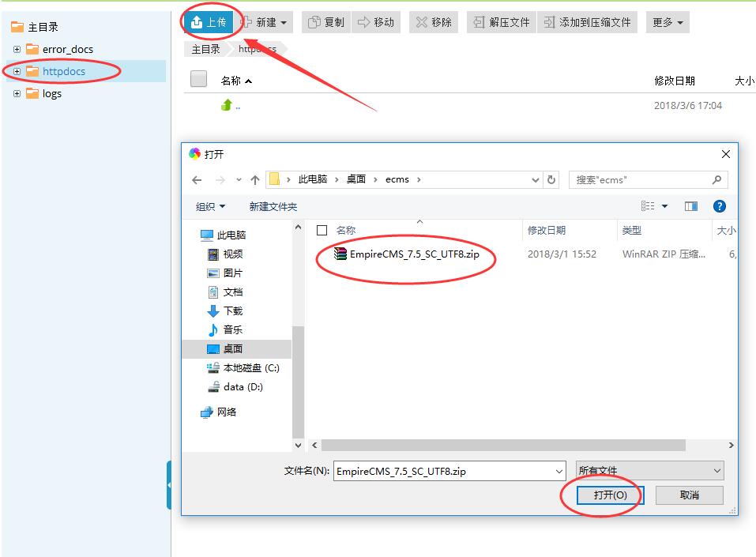Open address bar history dropdown

pyautogui.click(x=535, y=180)
